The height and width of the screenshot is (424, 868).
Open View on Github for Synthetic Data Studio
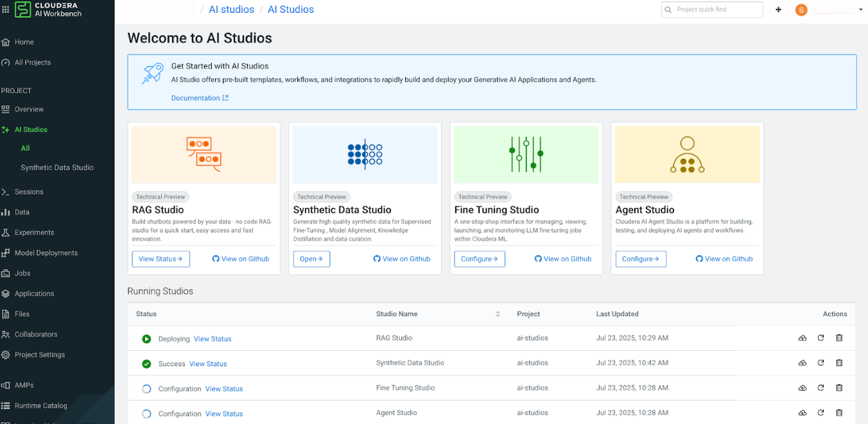coord(402,259)
